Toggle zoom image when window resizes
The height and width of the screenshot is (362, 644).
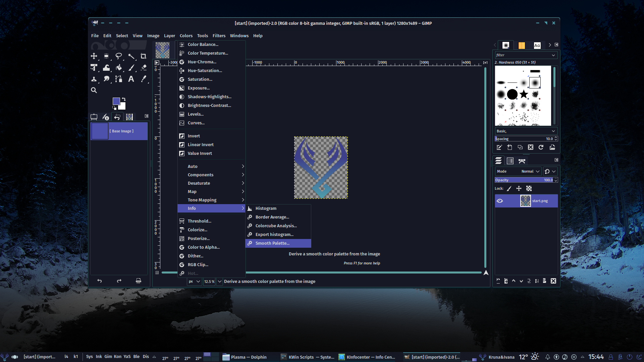click(x=485, y=63)
